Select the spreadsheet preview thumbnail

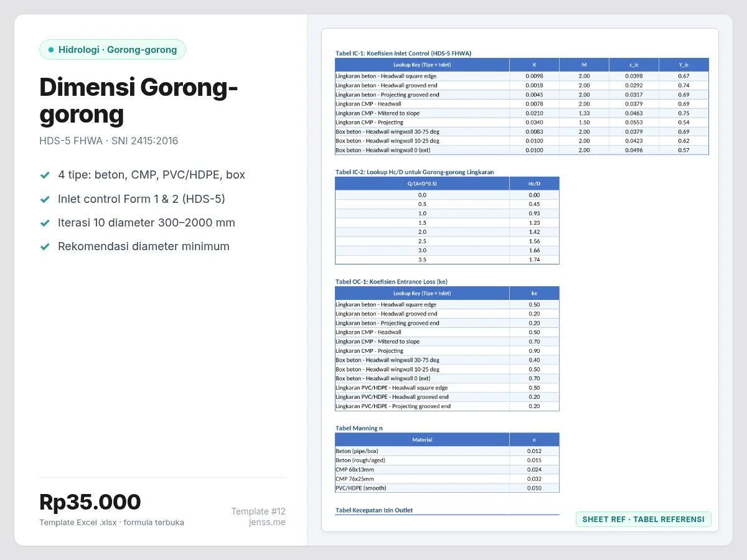coord(520,280)
